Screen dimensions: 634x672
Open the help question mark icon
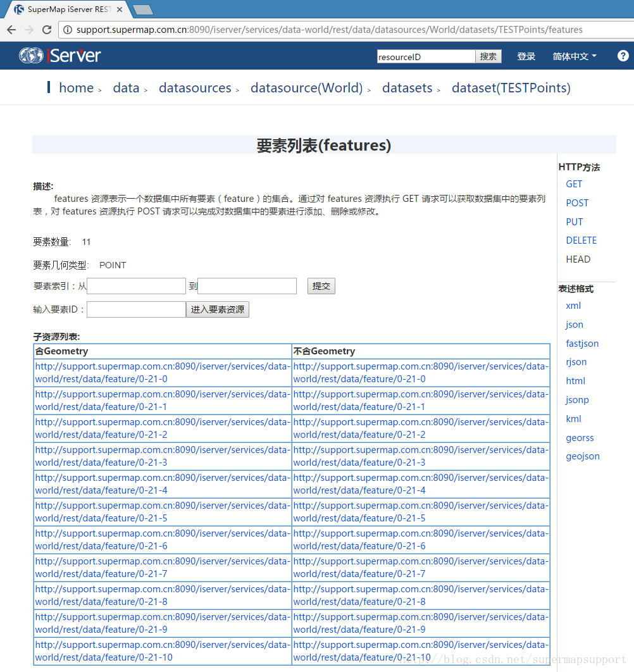(x=623, y=56)
